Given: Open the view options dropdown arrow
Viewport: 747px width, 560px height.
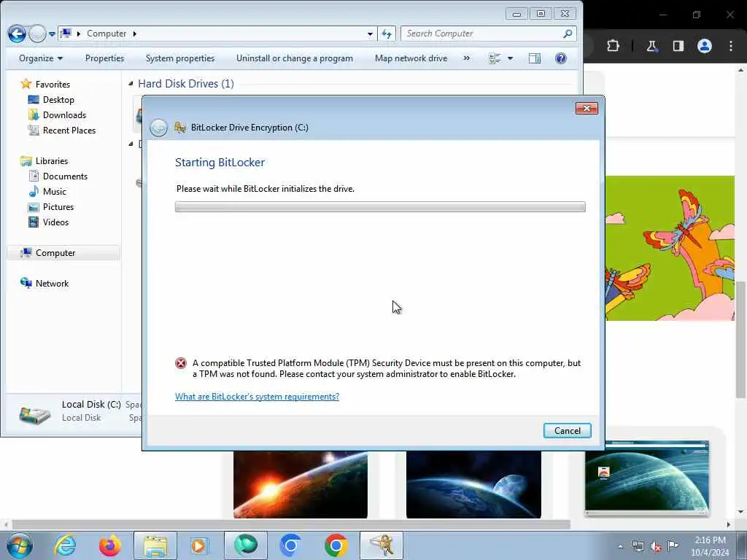Looking at the screenshot, I should point(510,58).
